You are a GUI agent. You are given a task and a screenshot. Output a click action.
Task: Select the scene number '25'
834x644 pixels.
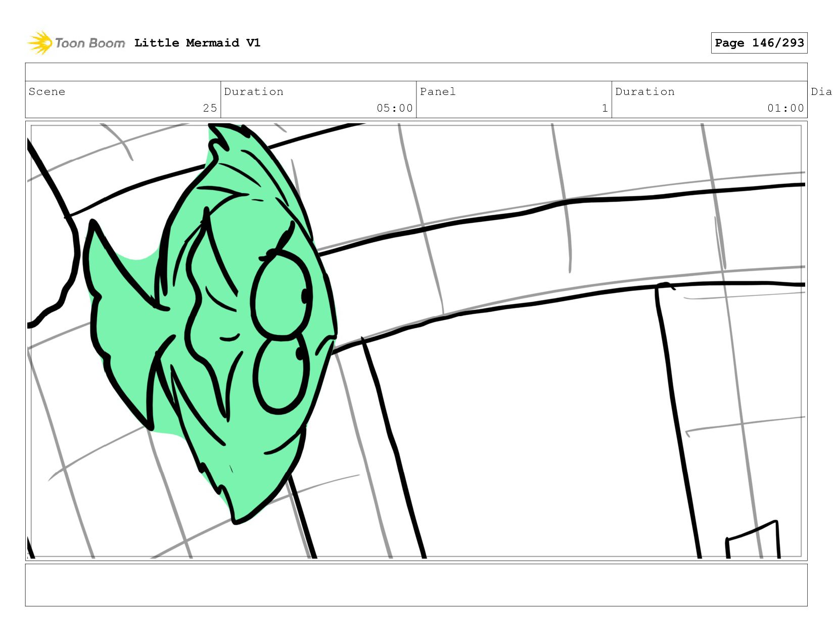click(x=210, y=108)
